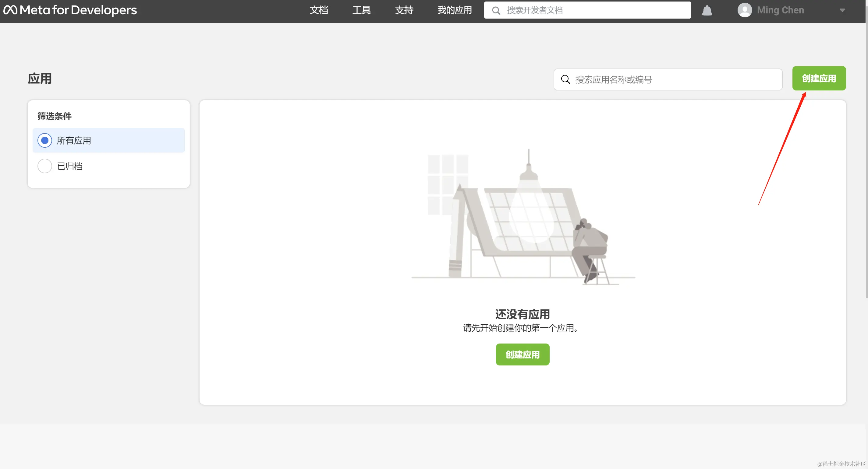The image size is (868, 469).
Task: Expand the account dropdown arrow
Action: click(x=842, y=10)
